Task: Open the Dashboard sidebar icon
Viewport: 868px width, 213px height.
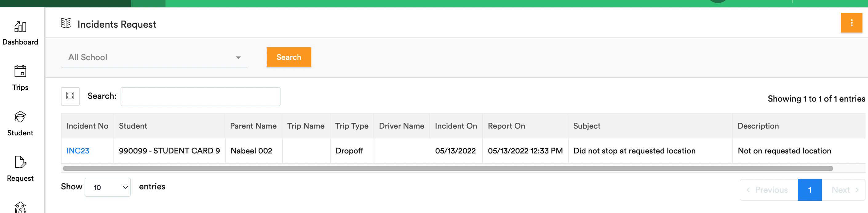Action: (x=20, y=27)
